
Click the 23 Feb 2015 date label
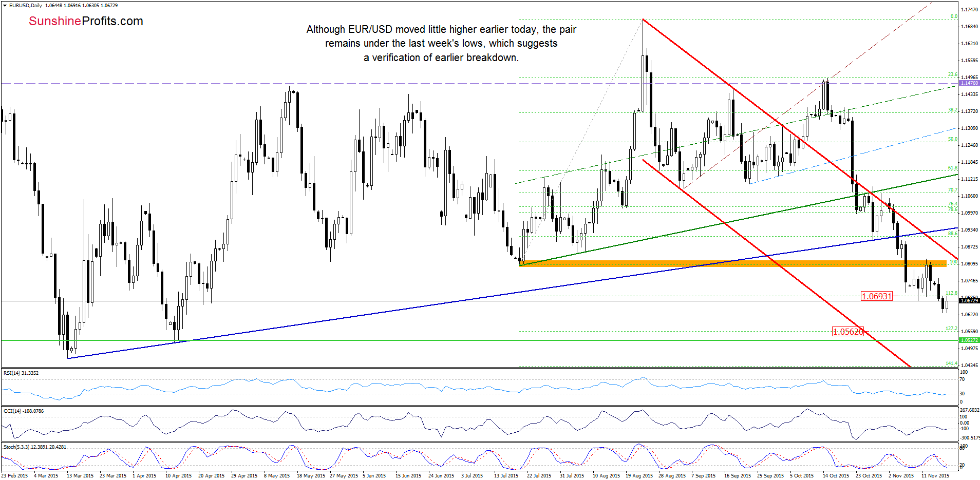point(15,476)
